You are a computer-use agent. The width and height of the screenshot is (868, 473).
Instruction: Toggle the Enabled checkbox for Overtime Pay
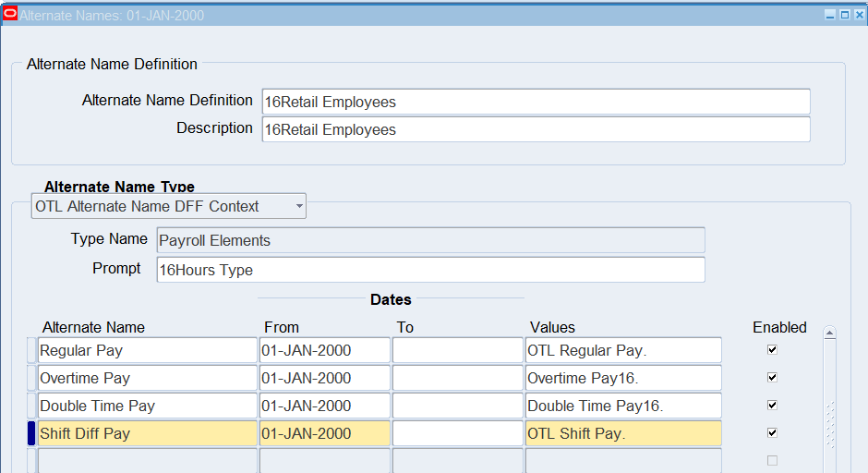pos(772,378)
